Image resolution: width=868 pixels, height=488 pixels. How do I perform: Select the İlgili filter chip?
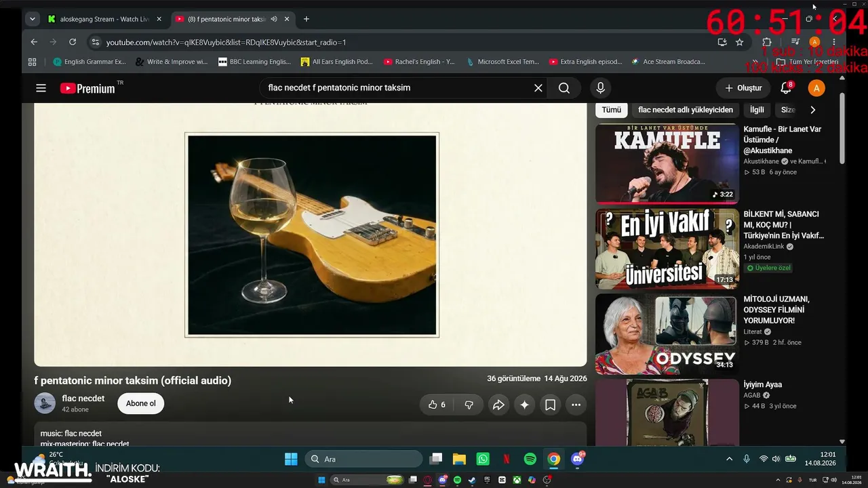757,110
